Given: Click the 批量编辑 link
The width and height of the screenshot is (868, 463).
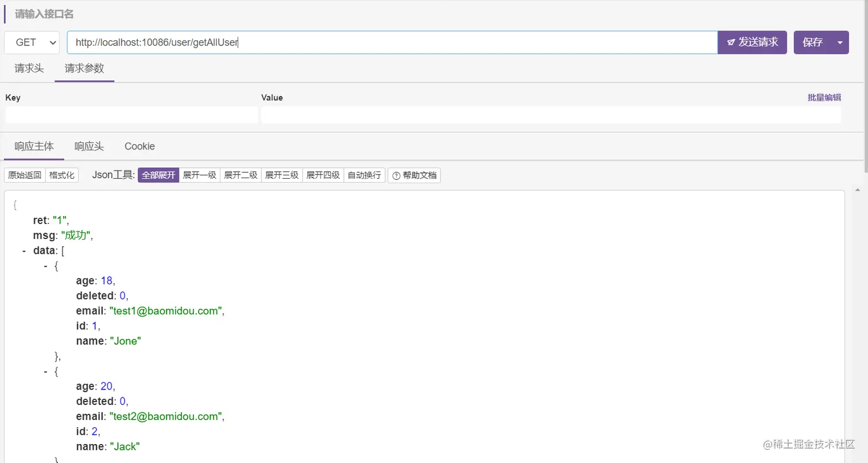Looking at the screenshot, I should point(824,98).
